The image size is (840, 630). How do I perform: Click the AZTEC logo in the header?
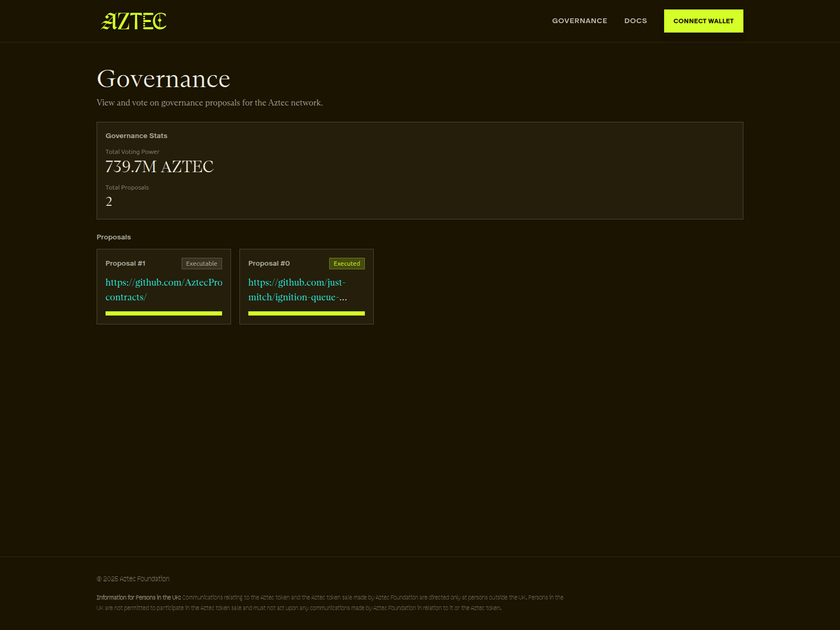click(x=133, y=21)
